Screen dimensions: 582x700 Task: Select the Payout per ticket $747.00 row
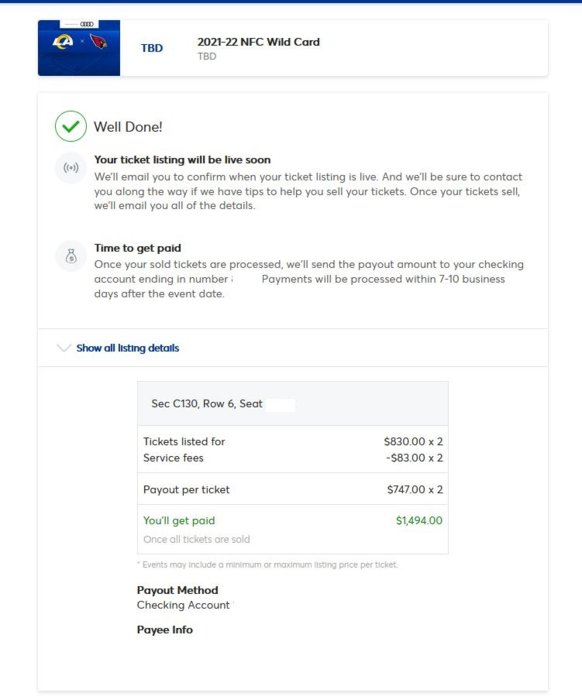(x=293, y=489)
